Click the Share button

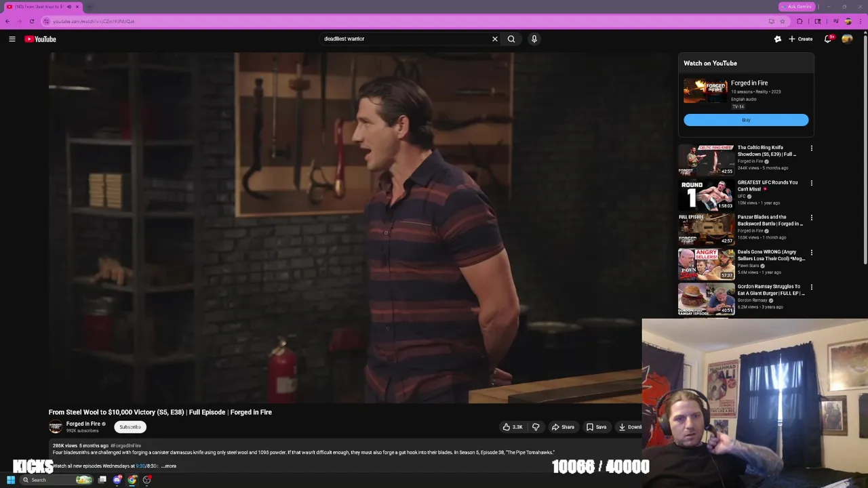pos(563,427)
